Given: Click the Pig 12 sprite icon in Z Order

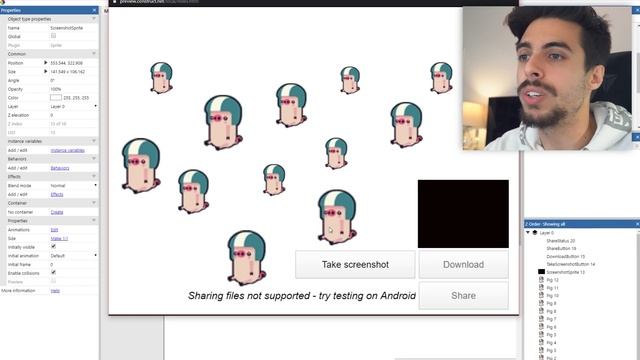Looking at the screenshot, I should [x=541, y=280].
